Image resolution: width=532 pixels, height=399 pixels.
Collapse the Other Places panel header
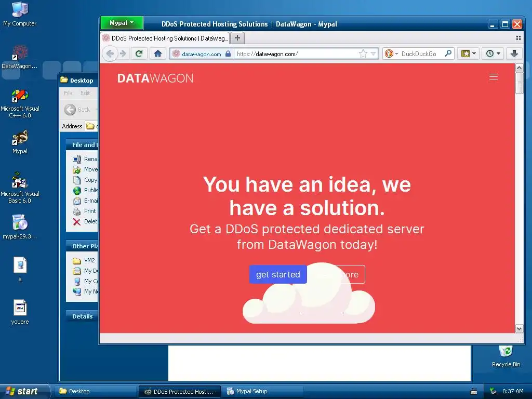[x=82, y=246]
